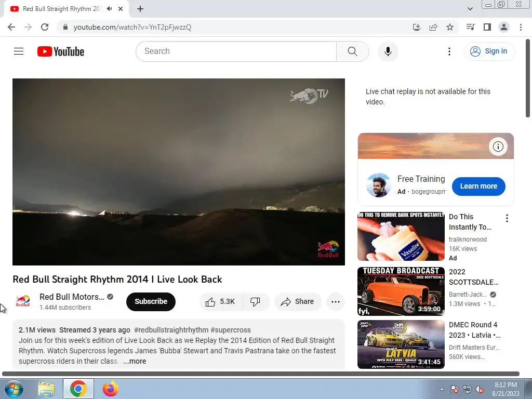Show hidden system tray icons
Image resolution: width=532 pixels, height=399 pixels.
click(x=442, y=389)
